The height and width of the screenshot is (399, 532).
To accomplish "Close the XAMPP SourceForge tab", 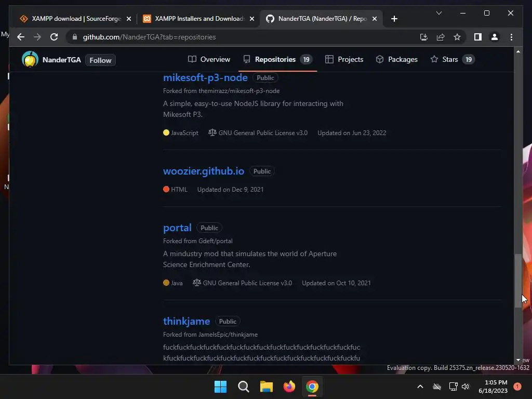I will 129,19.
